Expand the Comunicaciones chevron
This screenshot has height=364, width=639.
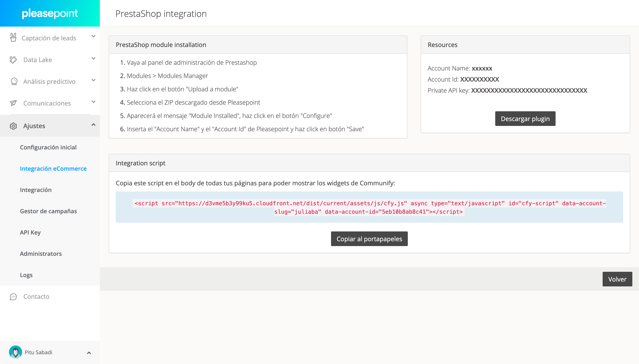pyautogui.click(x=93, y=102)
